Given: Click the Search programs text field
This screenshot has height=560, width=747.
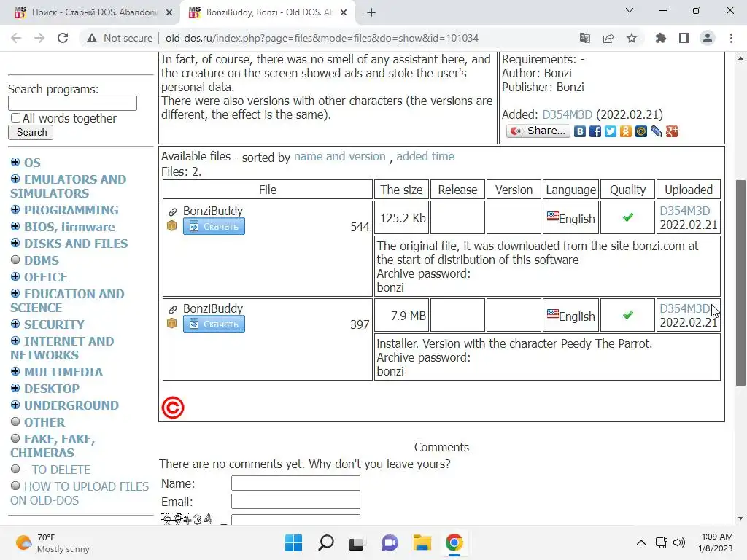Looking at the screenshot, I should click(72, 104).
